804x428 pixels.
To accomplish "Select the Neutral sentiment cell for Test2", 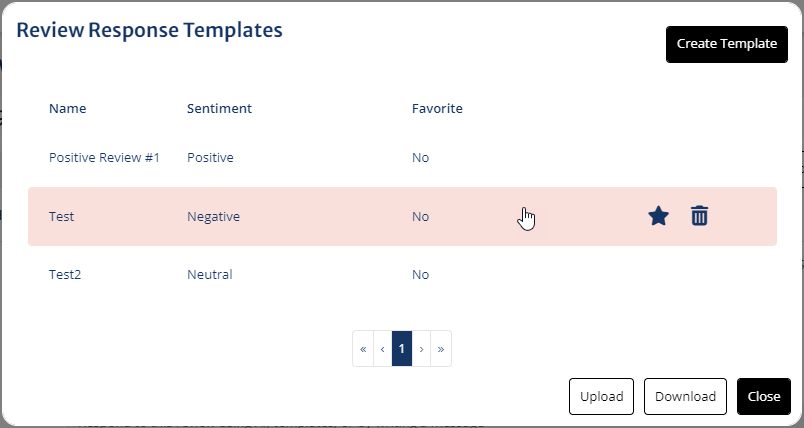I will [210, 274].
